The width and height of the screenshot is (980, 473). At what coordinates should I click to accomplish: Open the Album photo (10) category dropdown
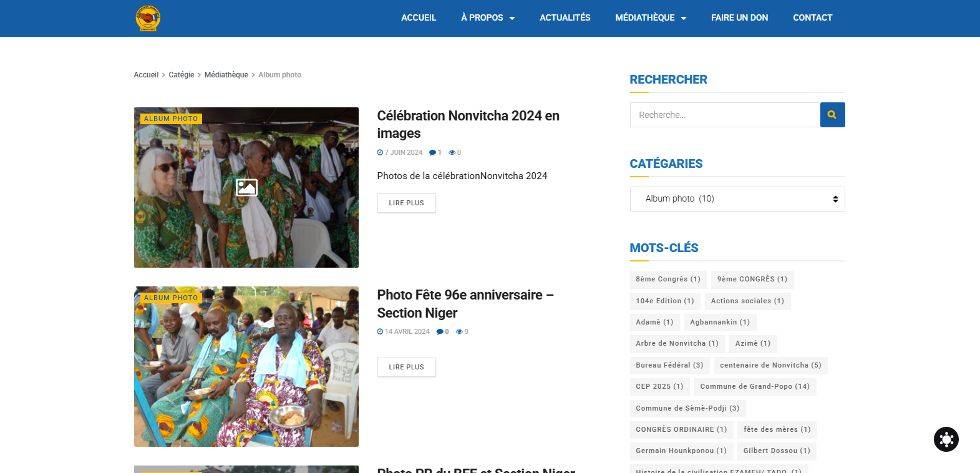tap(737, 199)
